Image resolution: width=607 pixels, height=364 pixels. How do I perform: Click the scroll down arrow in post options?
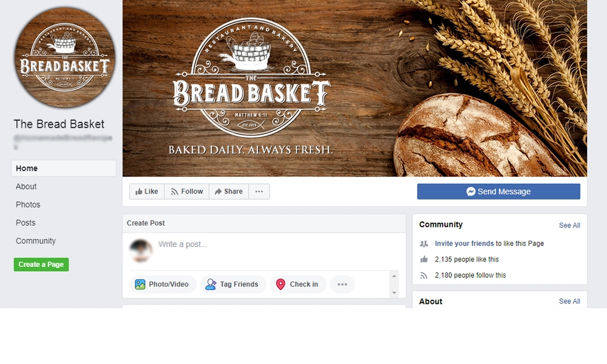[394, 293]
